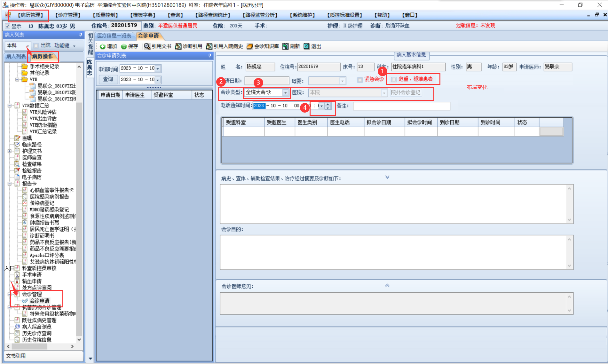Click the 保存 (save) toolbar icon
Screen dimensions: 608x364
pos(129,46)
